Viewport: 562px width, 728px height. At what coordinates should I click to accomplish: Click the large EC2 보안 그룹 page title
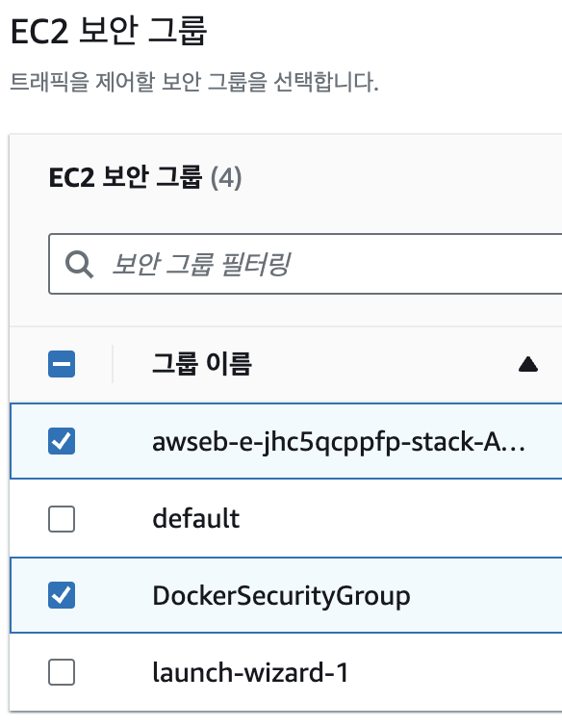tap(109, 31)
